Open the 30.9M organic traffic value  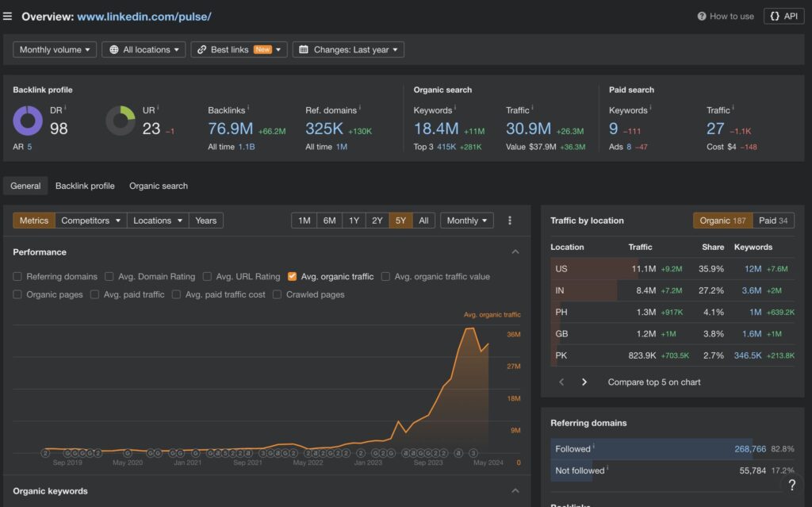(528, 129)
